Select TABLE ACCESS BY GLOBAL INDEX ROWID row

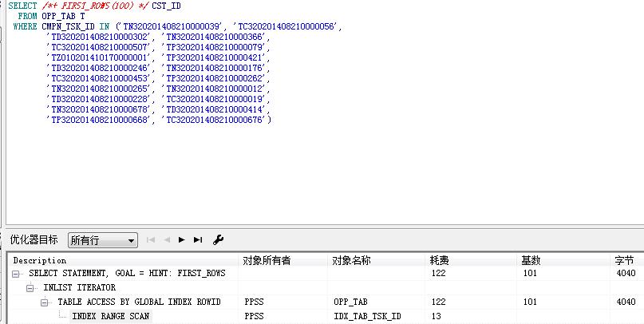(139, 302)
